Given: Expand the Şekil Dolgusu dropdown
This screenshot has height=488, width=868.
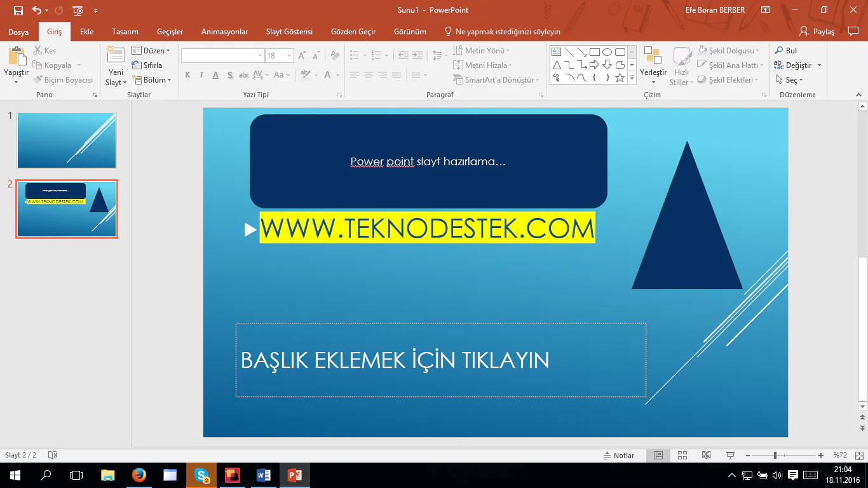Looking at the screenshot, I should pyautogui.click(x=758, y=51).
